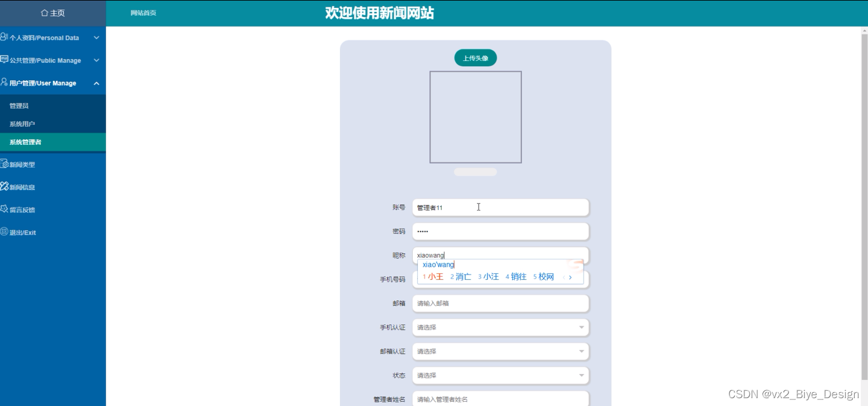Viewport: 868px width, 406px height.
Task: Click the empty avatar preview box
Action: pyautogui.click(x=476, y=117)
